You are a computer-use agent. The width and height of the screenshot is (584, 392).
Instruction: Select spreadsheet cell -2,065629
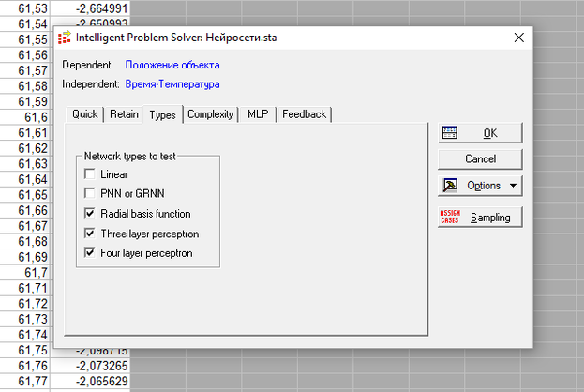tap(90, 381)
